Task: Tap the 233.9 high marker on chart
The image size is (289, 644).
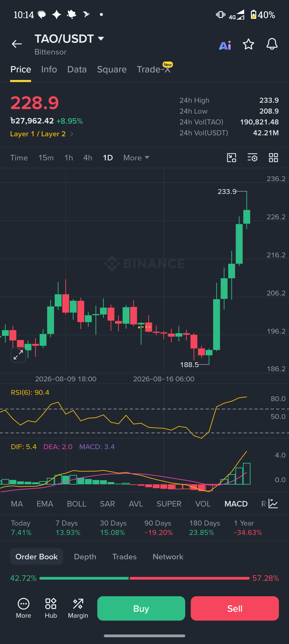Action: pyautogui.click(x=227, y=192)
